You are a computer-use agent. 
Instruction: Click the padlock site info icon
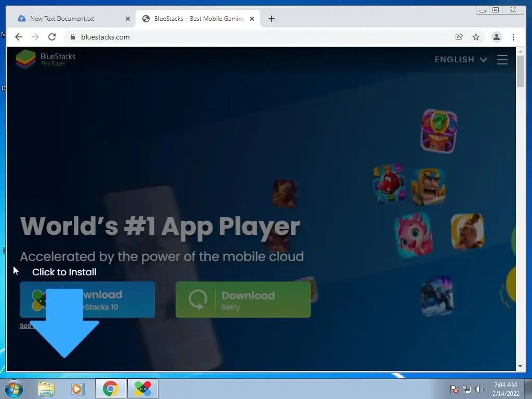coord(73,37)
